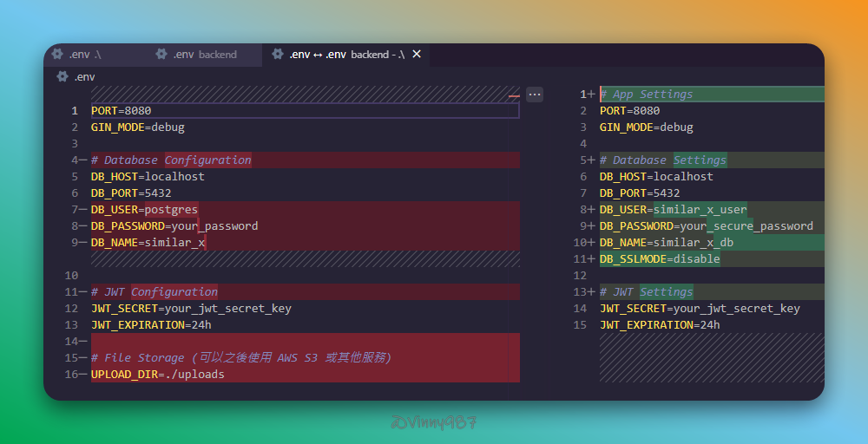Click the added DB_USER=similar_x_user line

pos(673,210)
